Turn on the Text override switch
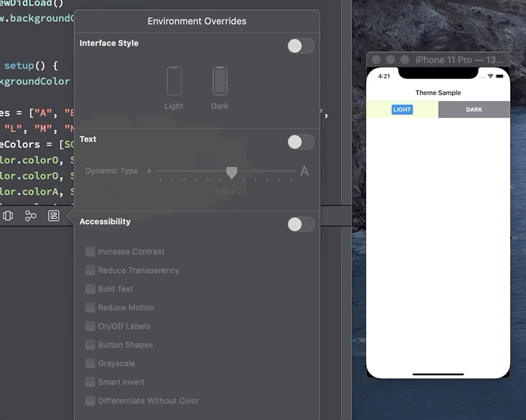The width and height of the screenshot is (526, 420). click(x=300, y=142)
